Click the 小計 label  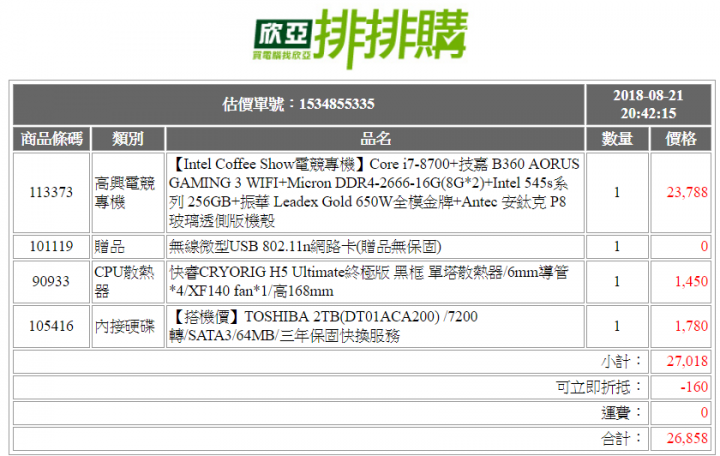pos(621,361)
